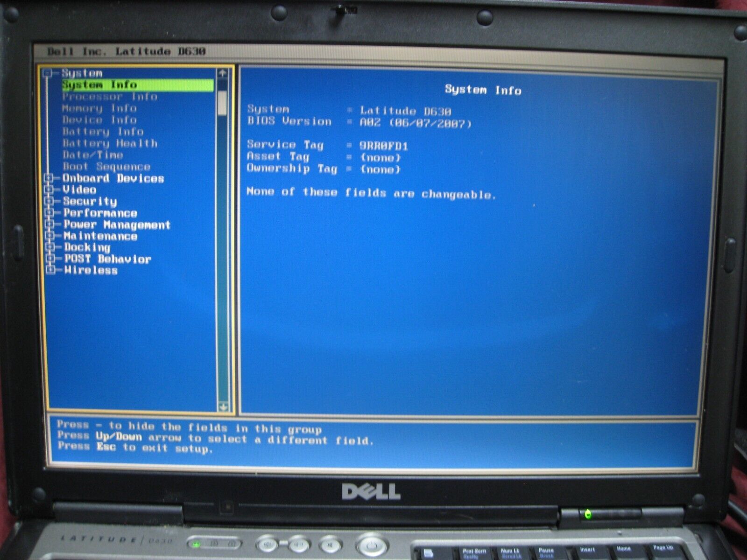Select the Power Management label
Viewport: 747px width, 560px height.
[x=117, y=224]
